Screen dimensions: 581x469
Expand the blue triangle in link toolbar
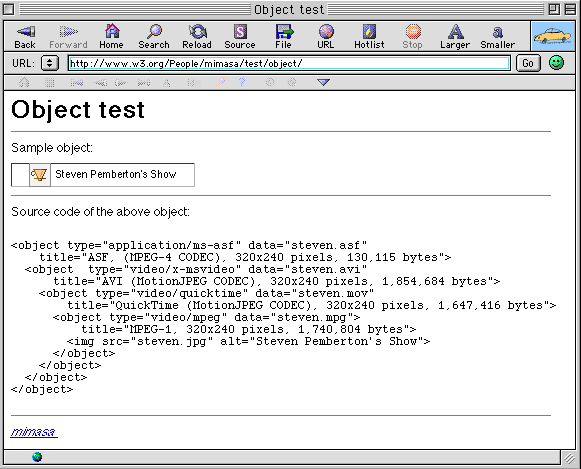click(x=323, y=82)
